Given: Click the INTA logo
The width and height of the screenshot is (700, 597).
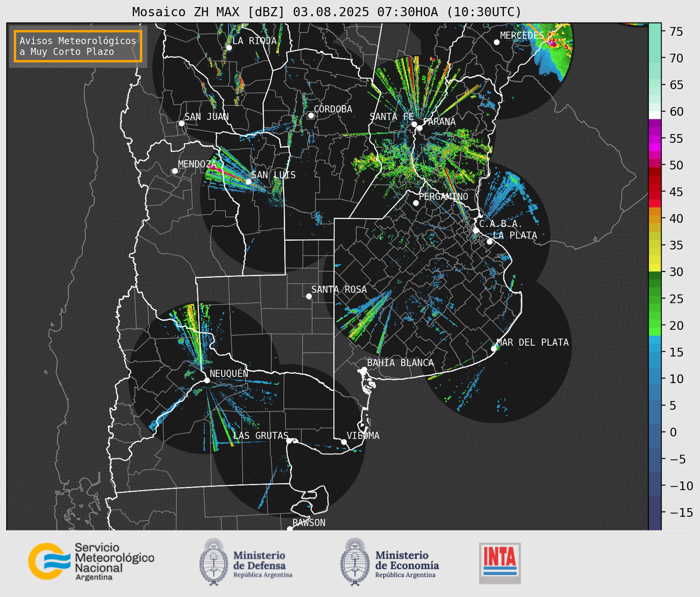Looking at the screenshot, I should [500, 563].
